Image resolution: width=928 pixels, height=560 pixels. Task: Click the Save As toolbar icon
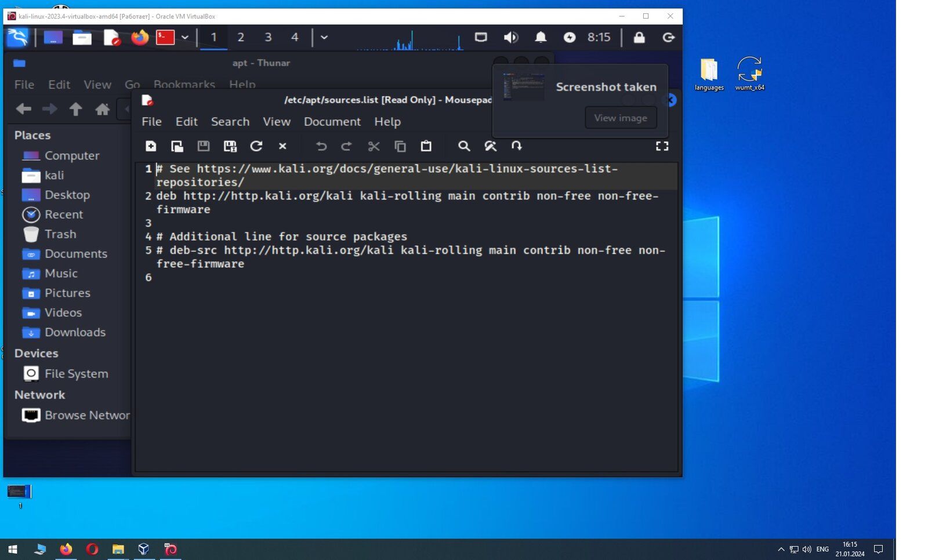[230, 146]
